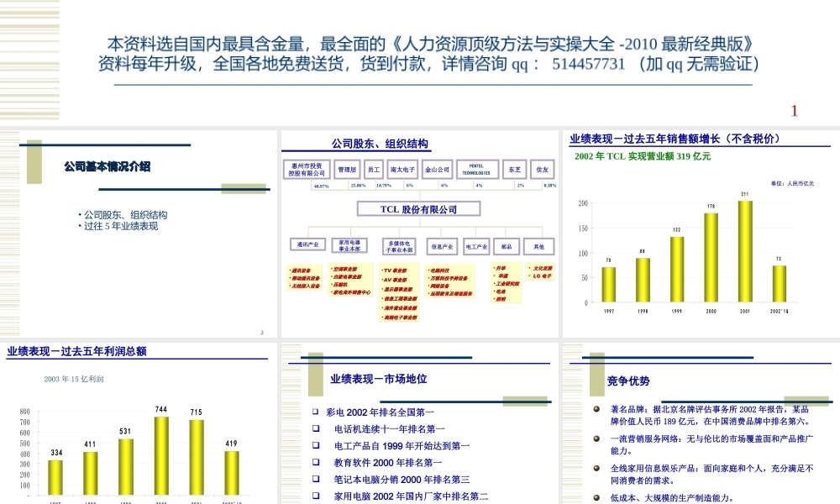Click the PENTEL TECHNOLOGIES shareholder box
This screenshot has width=840, height=504.
(476, 168)
